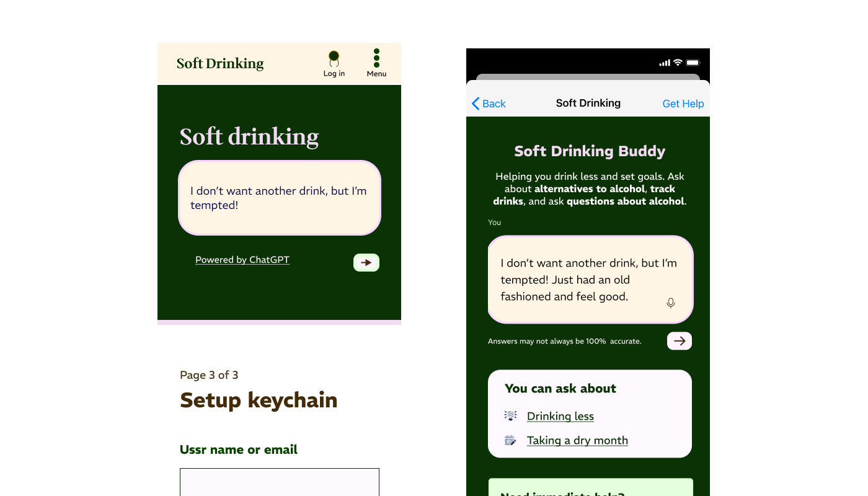Image resolution: width=868 pixels, height=496 pixels.
Task: Tap the blue Back chevron
Action: click(475, 104)
